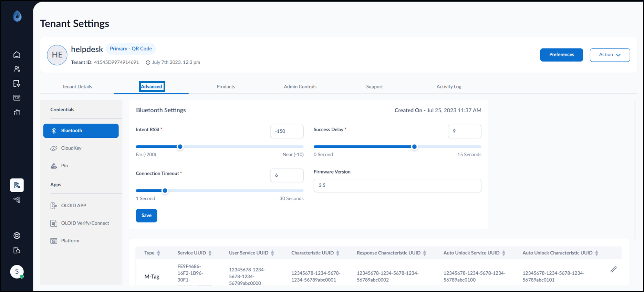Sort by Characteristic UUID column
This screenshot has width=644, height=292.
338,253
